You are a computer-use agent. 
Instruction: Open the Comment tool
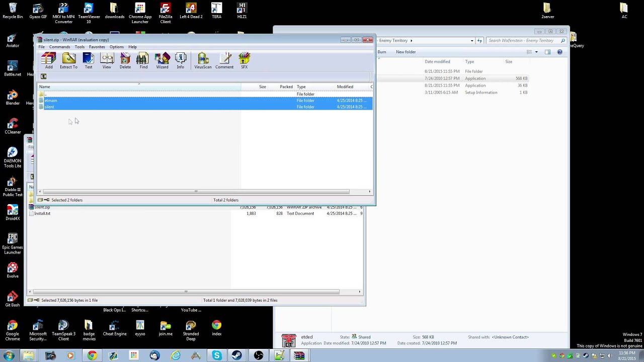(x=224, y=61)
